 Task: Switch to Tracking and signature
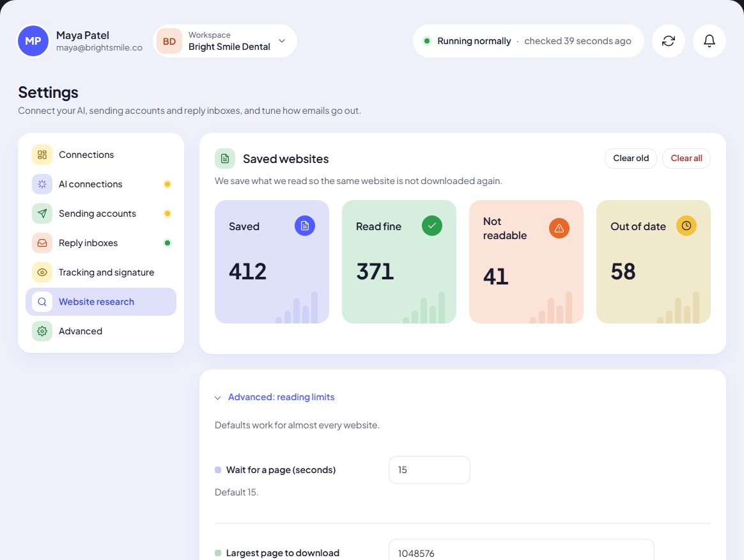tap(101, 272)
